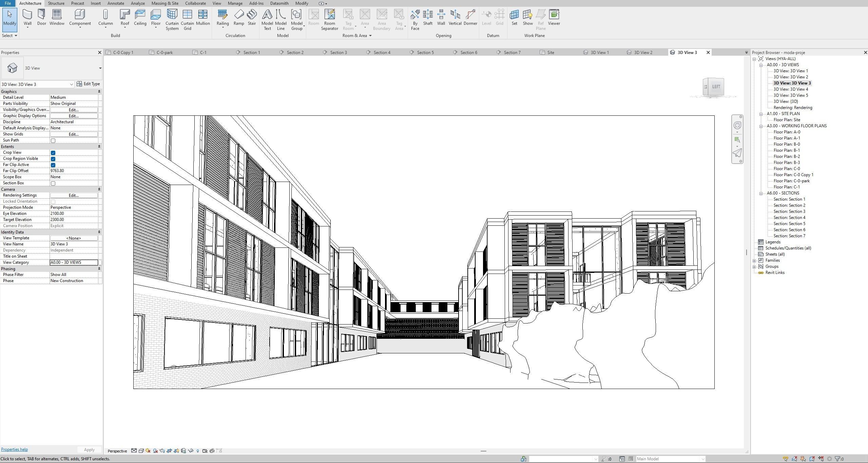Open the 3D View type selector dropdown
This screenshot has height=463, width=868.
tap(100, 68)
